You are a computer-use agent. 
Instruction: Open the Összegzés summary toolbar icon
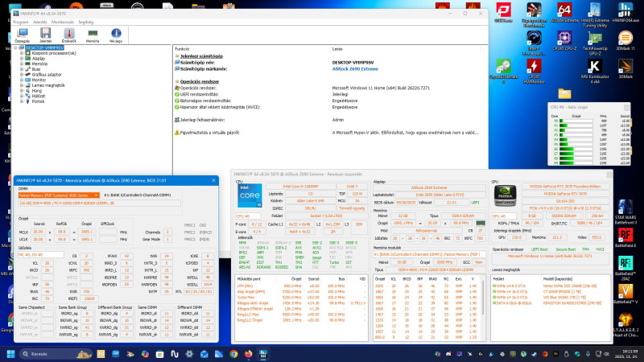click(23, 35)
